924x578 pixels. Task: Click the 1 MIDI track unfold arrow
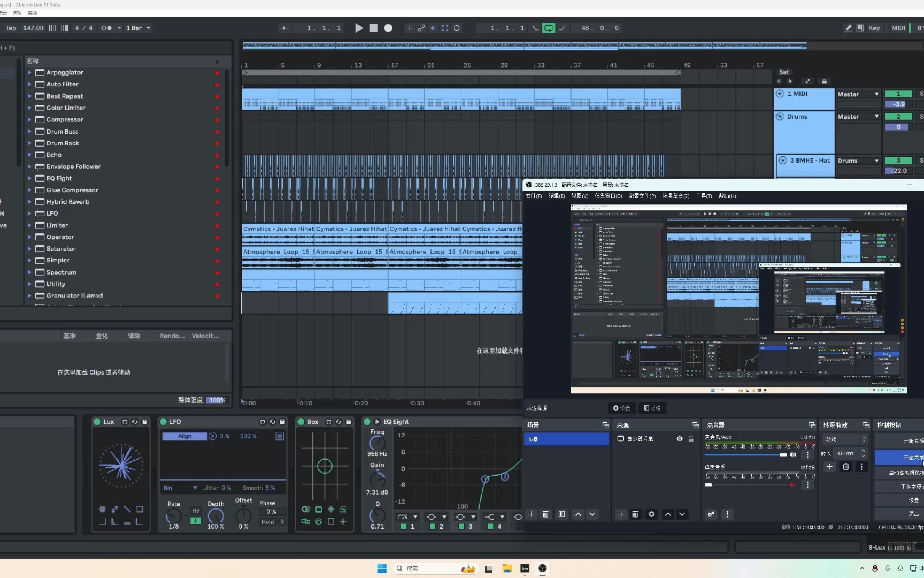(x=780, y=94)
